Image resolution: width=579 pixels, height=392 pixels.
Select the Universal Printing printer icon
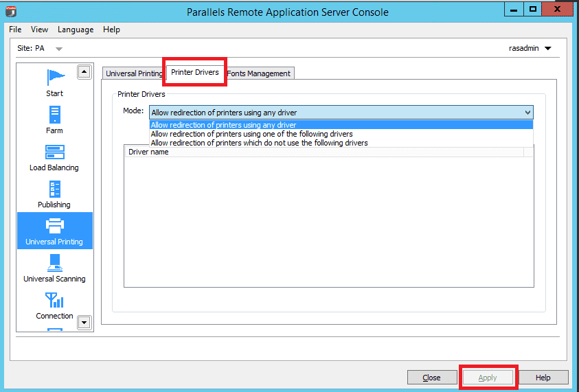(55, 226)
